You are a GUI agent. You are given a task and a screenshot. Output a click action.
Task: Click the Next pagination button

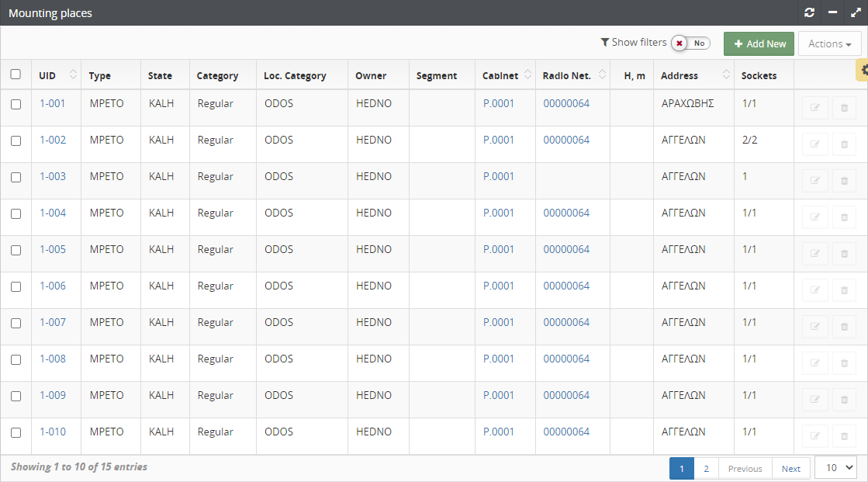pos(790,469)
